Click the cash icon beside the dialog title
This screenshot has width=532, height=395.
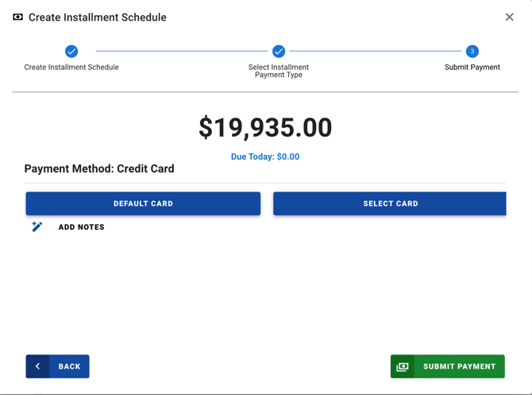17,17
